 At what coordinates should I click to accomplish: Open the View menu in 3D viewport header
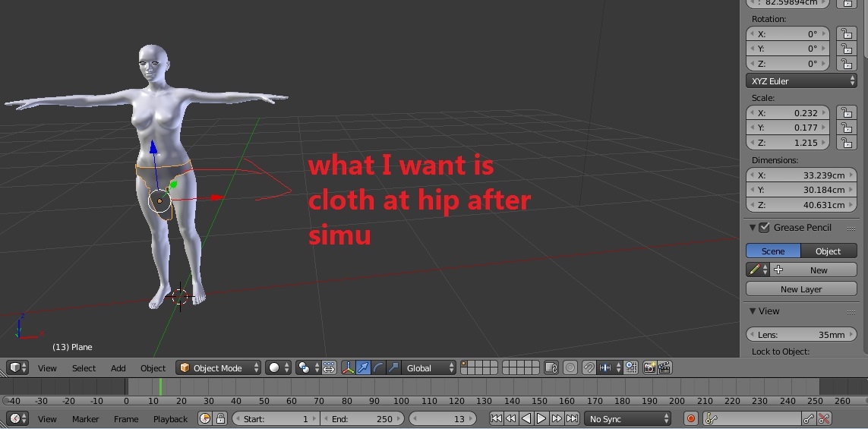coord(47,368)
